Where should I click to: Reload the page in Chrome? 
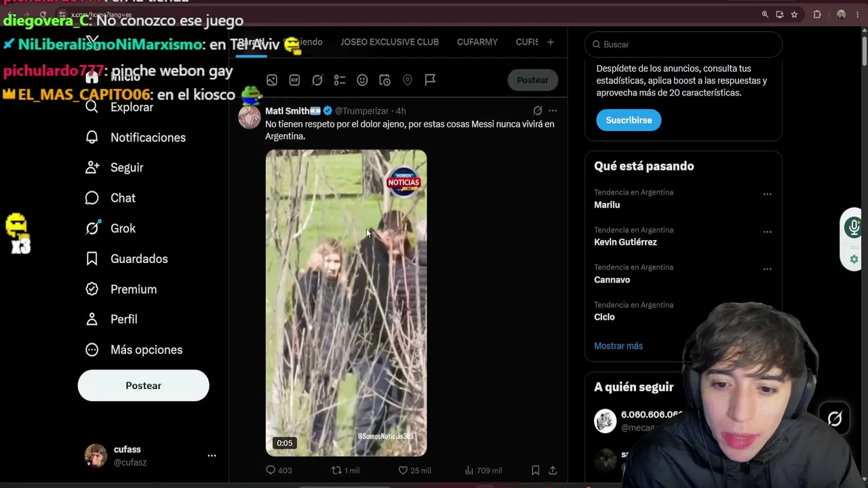pyautogui.click(x=43, y=14)
